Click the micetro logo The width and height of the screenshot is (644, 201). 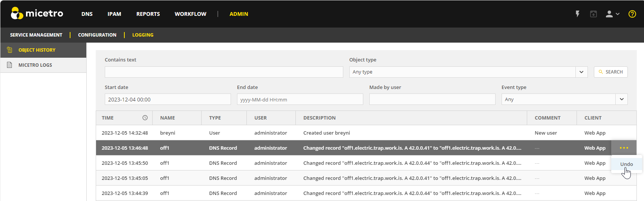[37, 14]
